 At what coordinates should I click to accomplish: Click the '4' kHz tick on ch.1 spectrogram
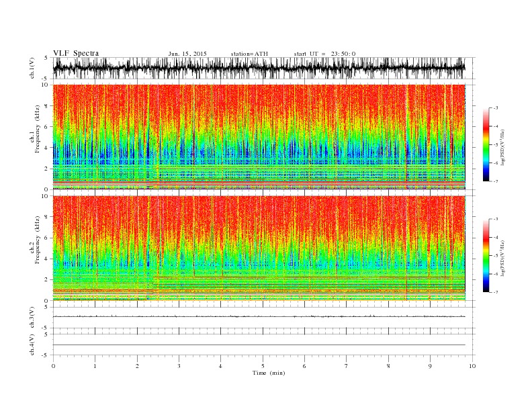click(x=46, y=148)
